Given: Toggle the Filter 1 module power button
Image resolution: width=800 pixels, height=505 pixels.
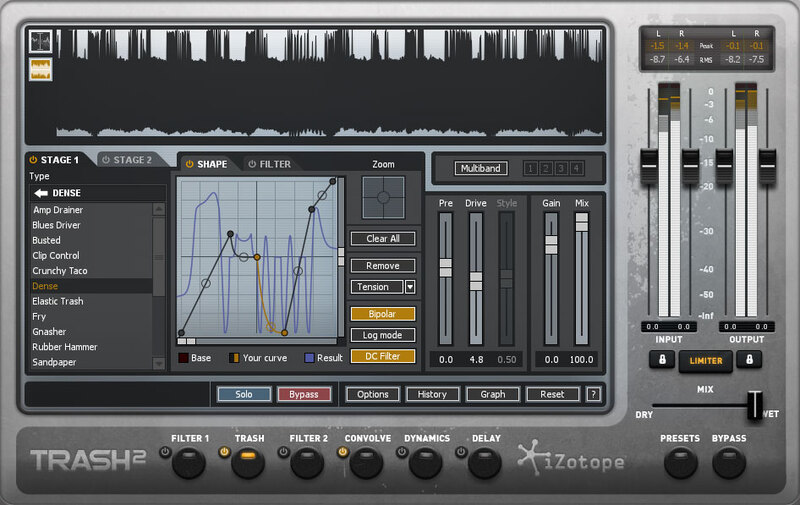Looking at the screenshot, I should pyautogui.click(x=167, y=452).
